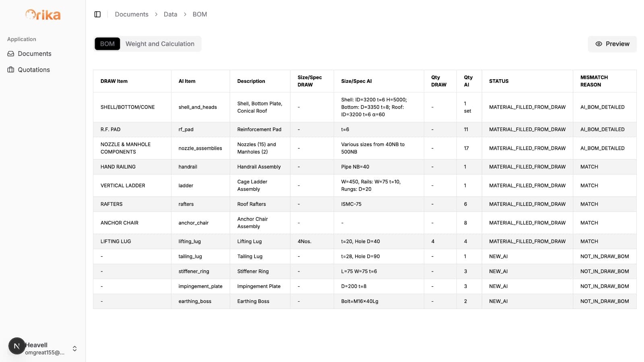Switch to Weight and Calculation tab
This screenshot has width=644, height=362.
(160, 44)
